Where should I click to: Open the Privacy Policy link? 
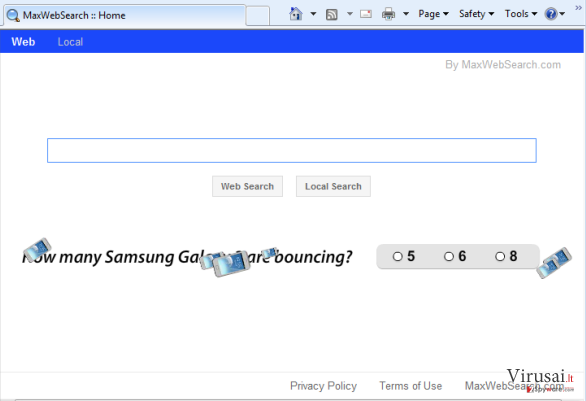pyautogui.click(x=323, y=386)
